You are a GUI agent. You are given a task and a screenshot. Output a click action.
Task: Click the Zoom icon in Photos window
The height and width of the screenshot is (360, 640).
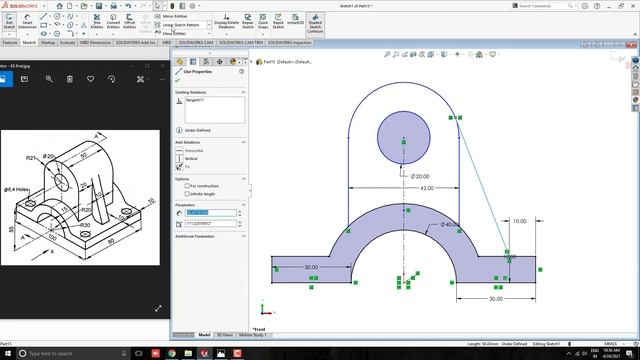pos(49,79)
